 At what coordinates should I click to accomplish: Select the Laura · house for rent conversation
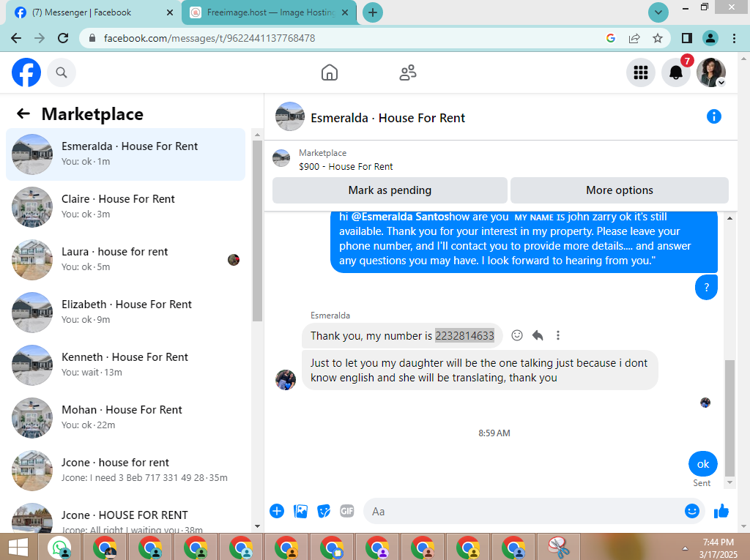point(125,260)
